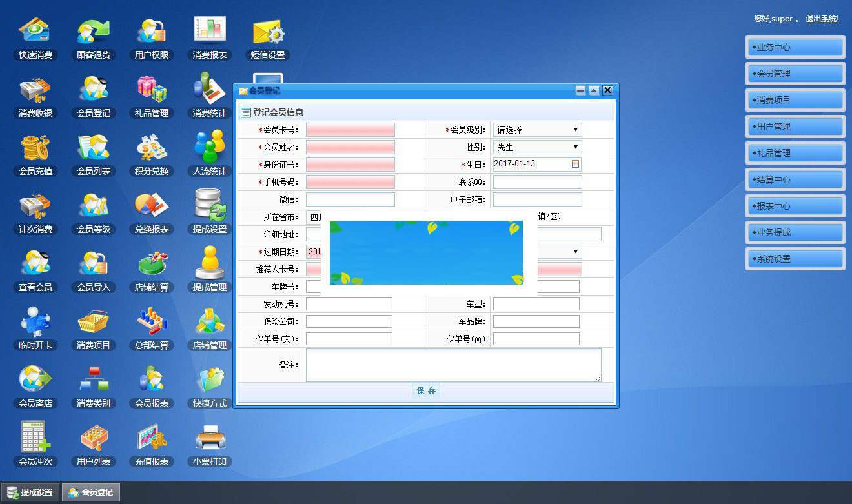The width and height of the screenshot is (852, 504).
Task: Launch 顾客退货 customer return function
Action: click(x=92, y=30)
